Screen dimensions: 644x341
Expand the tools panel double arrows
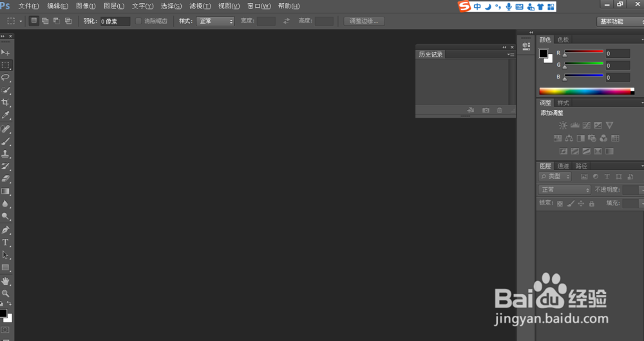tap(3, 36)
